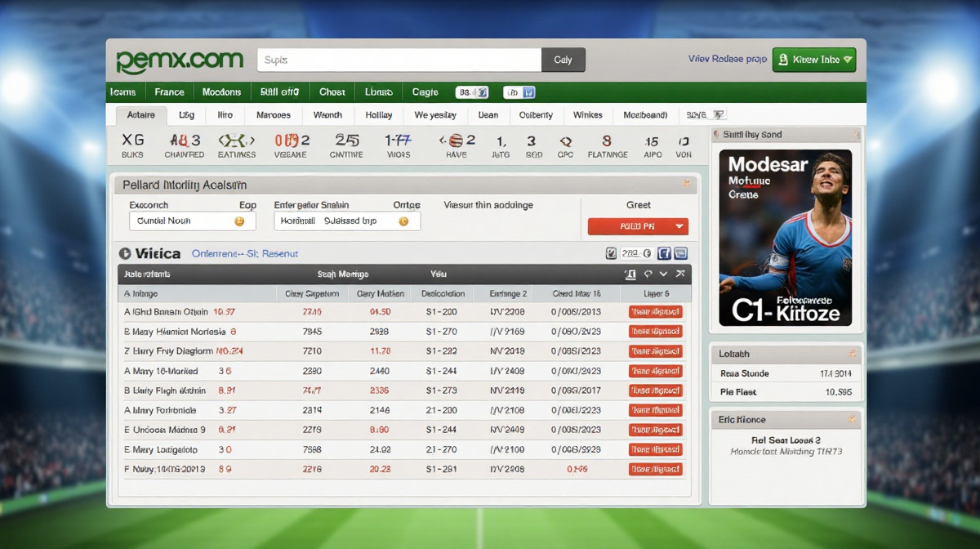Click the XG Buks stat icon
Viewport: 980px width, 549px height.
pos(132,141)
